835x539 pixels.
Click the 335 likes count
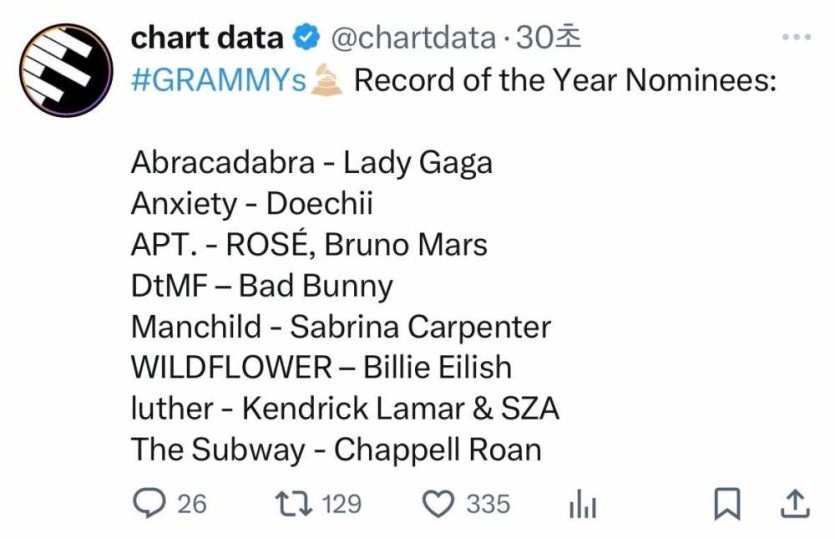tap(488, 503)
